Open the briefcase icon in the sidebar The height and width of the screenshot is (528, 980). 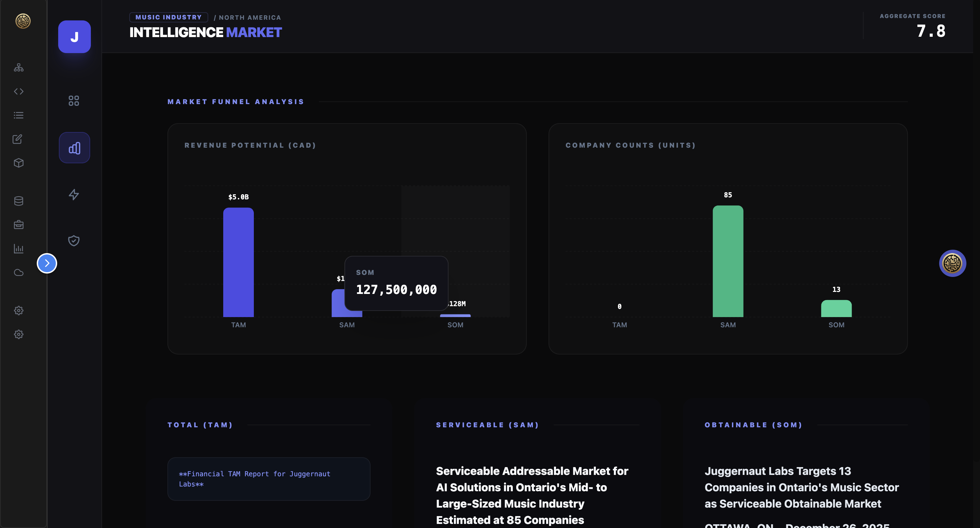pos(19,225)
